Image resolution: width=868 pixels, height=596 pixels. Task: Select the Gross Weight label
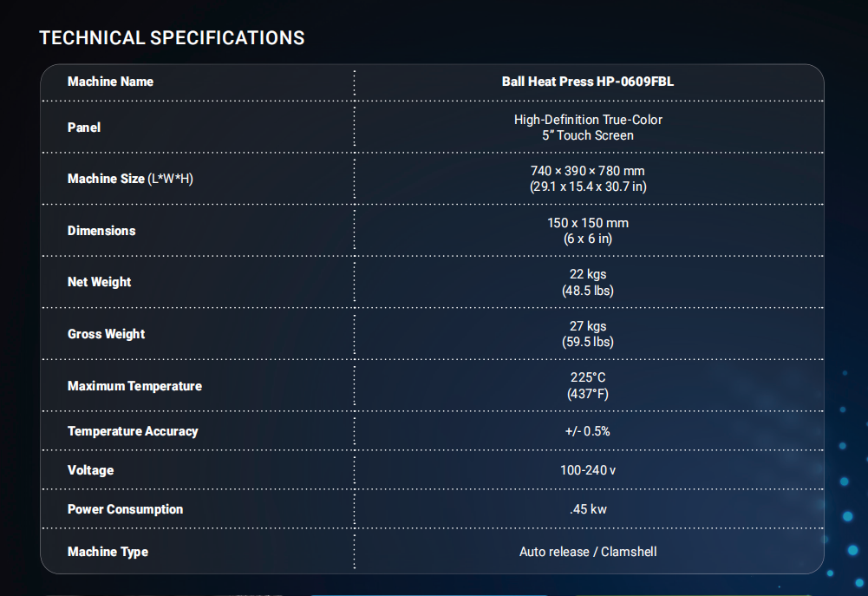point(107,334)
